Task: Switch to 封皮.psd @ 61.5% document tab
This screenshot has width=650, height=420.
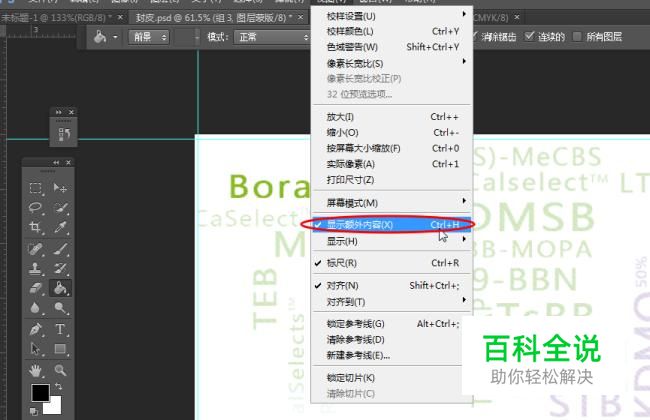Action: click(214, 18)
